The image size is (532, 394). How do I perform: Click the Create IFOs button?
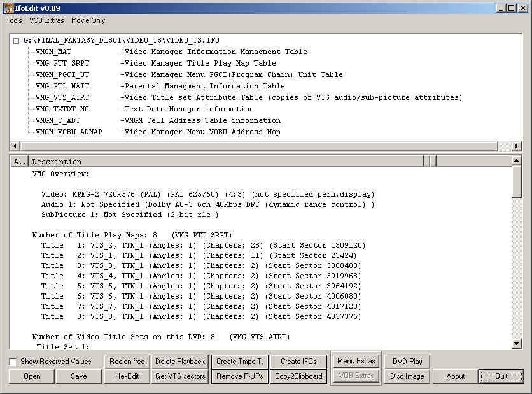[x=298, y=362]
